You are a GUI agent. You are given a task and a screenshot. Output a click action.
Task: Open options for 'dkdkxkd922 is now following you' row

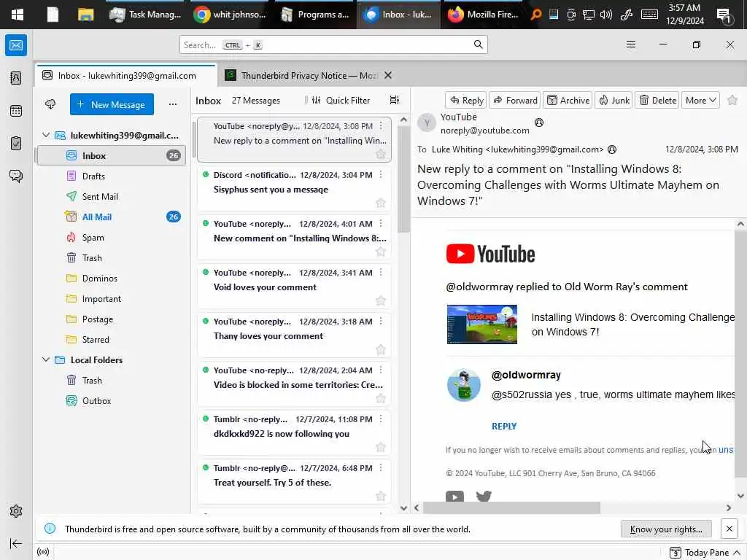tap(381, 419)
